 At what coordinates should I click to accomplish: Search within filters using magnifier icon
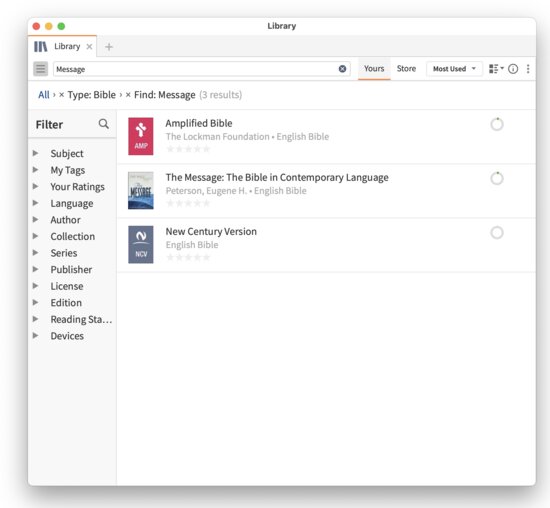click(103, 124)
